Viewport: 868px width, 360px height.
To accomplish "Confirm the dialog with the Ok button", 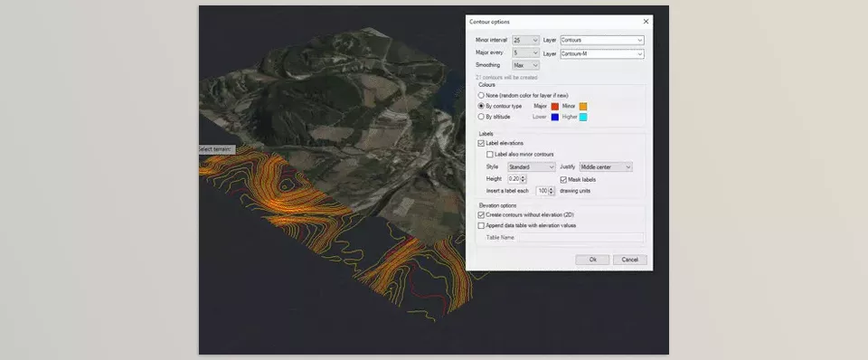I will point(592,260).
